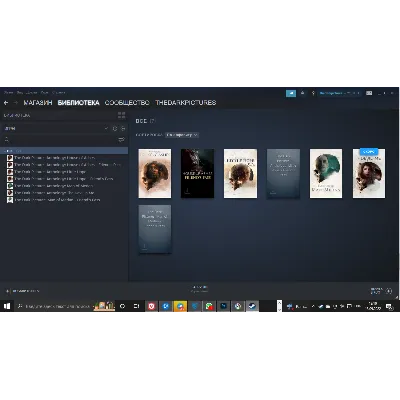Open gray placeholder cover in second row
Image resolution: width=400 pixels, height=400 pixels.
click(155, 229)
